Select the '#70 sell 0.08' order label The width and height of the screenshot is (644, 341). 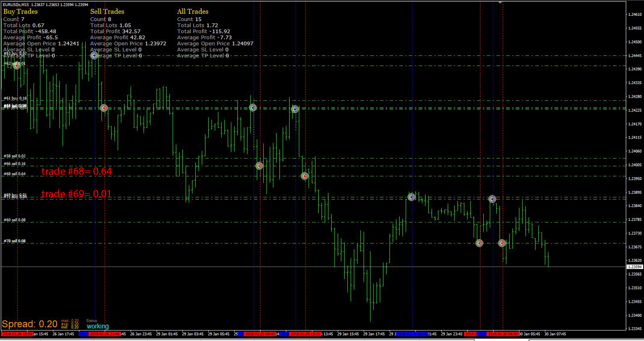tap(14, 241)
